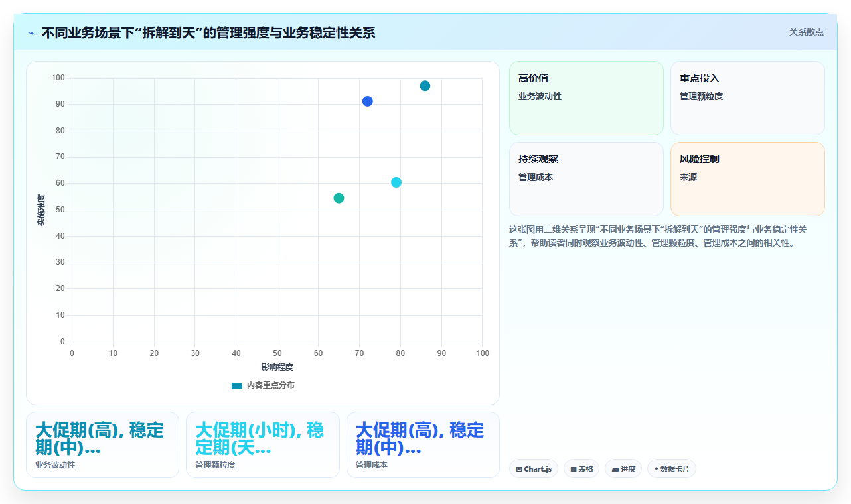Click the icon inside the Chart.js chip
Image resolution: width=851 pixels, height=504 pixels.
[519, 469]
